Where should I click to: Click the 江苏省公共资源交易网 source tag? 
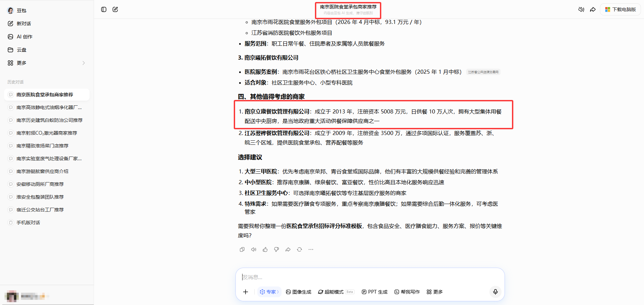click(483, 72)
